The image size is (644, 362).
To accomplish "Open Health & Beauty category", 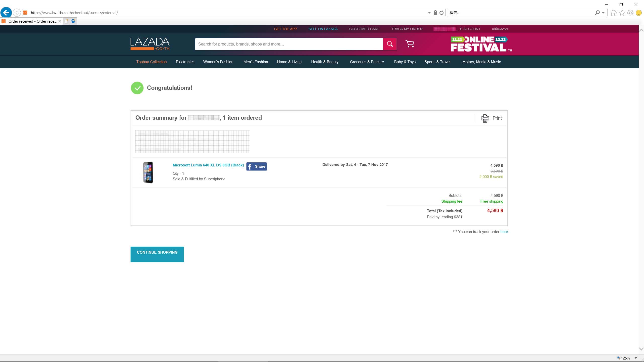I will (325, 62).
